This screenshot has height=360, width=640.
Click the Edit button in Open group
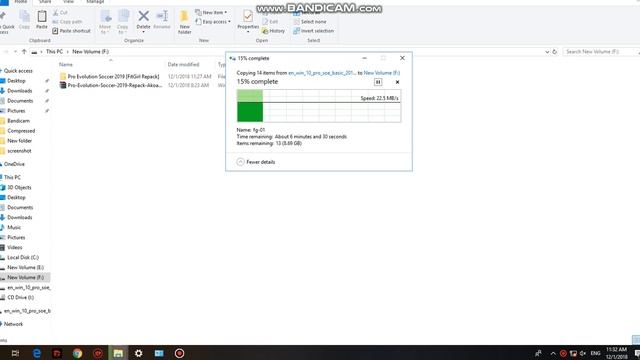pyautogui.click(x=270, y=22)
